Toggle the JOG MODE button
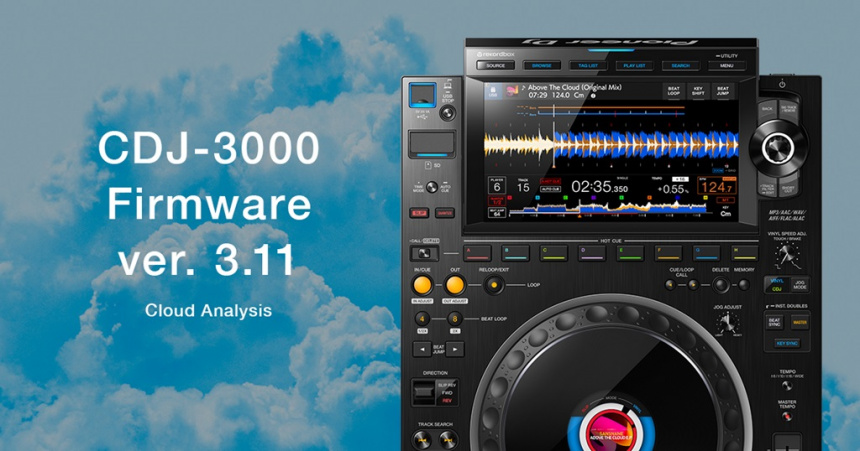The height and width of the screenshot is (451, 860). [x=800, y=285]
